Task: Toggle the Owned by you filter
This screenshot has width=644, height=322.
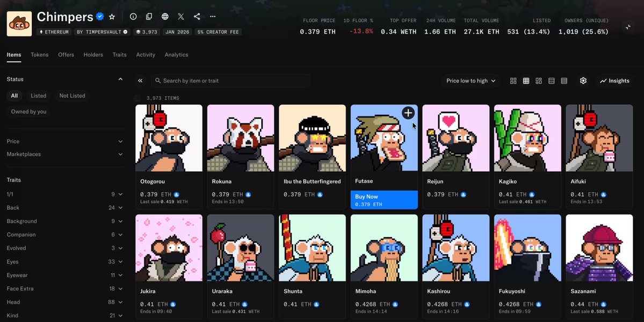Action: [x=29, y=112]
